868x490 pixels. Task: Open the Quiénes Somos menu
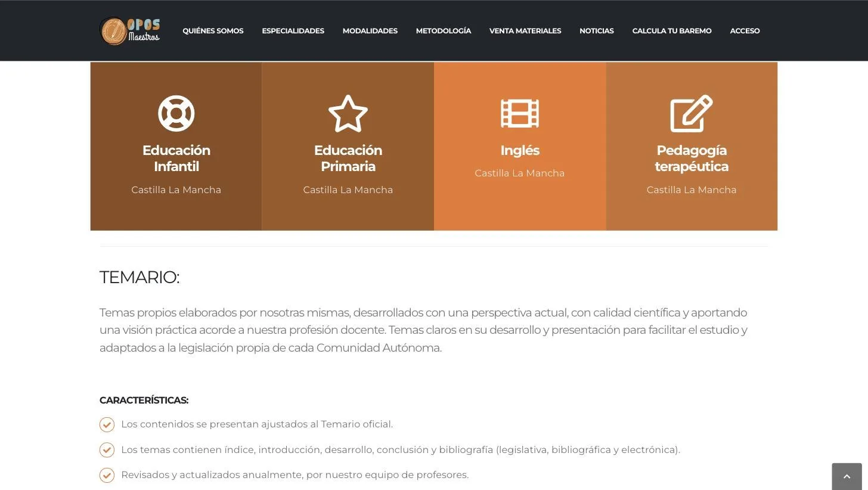tap(213, 31)
